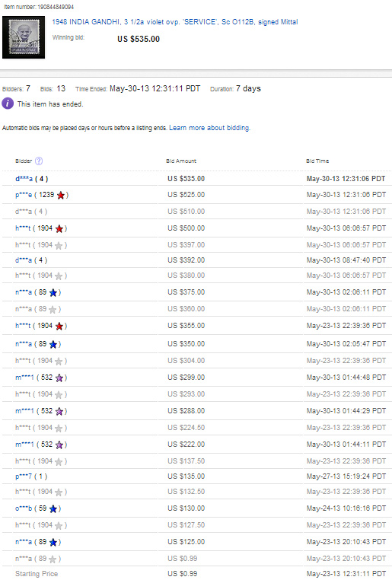Click the Bidder help question mark icon
This screenshot has width=392, height=580.
(x=39, y=161)
